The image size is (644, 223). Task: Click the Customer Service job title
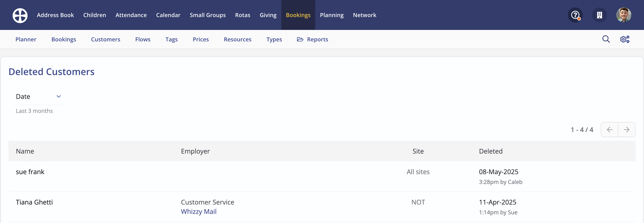coord(208,202)
